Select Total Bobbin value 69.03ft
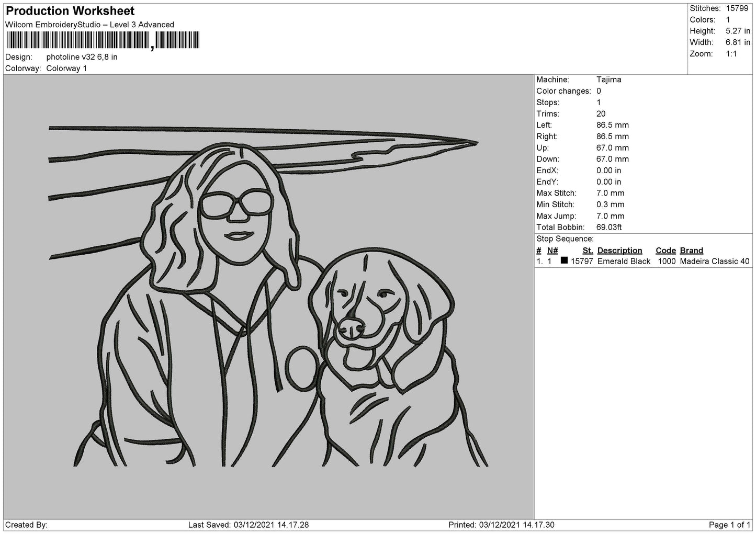 609,228
